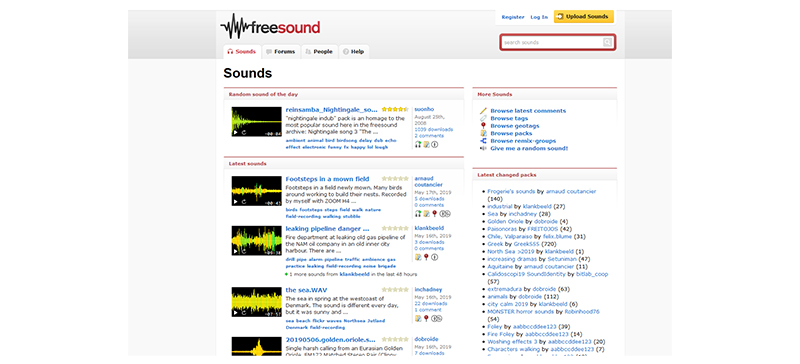Viewport: 800px width, 364px height.
Task: Open the Footsteps in a mown field title
Action: [x=327, y=179]
